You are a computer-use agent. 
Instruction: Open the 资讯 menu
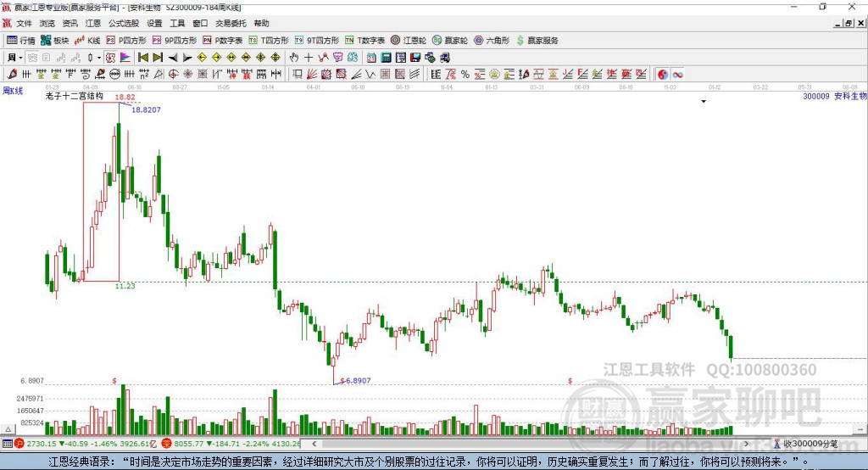click(x=70, y=23)
